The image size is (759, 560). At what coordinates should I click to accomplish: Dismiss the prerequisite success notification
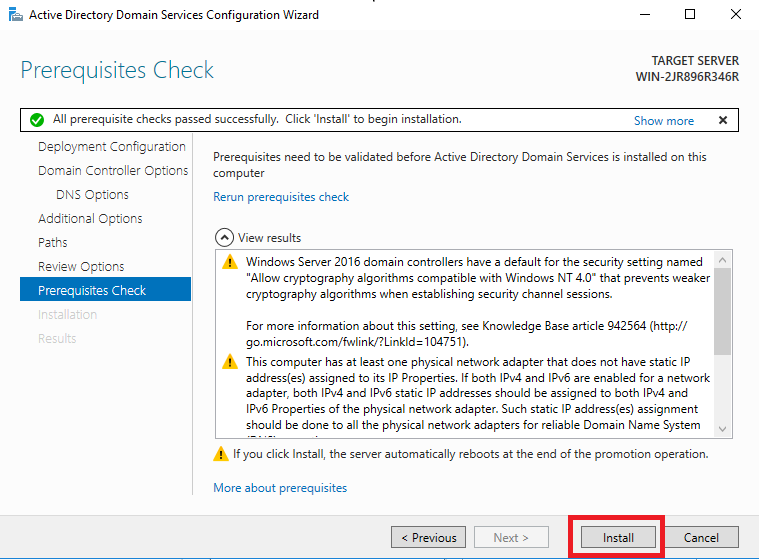(723, 120)
